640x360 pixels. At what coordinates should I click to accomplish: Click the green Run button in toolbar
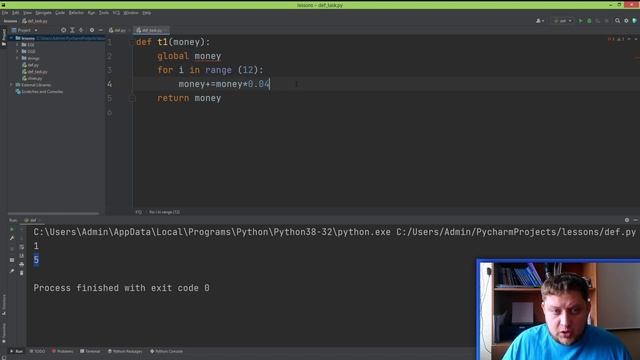tap(580, 21)
